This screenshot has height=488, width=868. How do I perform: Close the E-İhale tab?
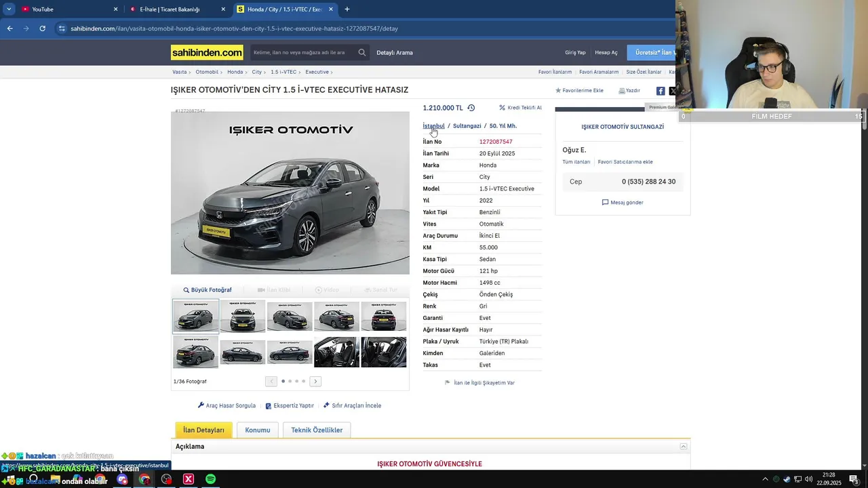(223, 9)
